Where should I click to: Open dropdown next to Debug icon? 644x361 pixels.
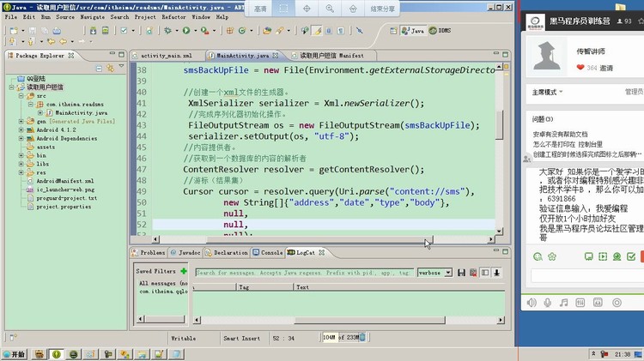tap(177, 31)
